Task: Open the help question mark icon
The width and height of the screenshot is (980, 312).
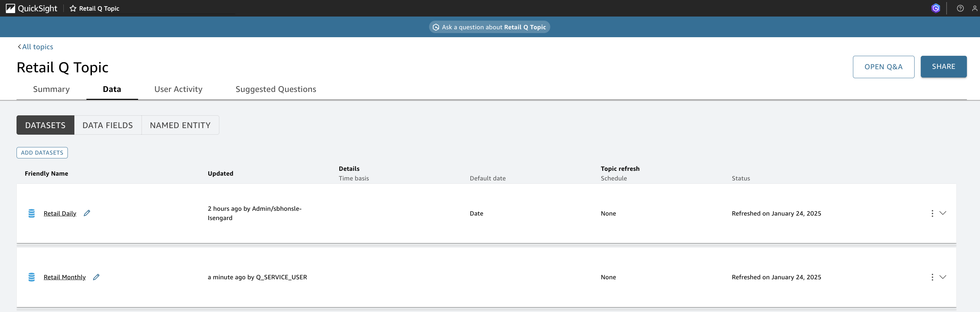Action: (x=960, y=8)
